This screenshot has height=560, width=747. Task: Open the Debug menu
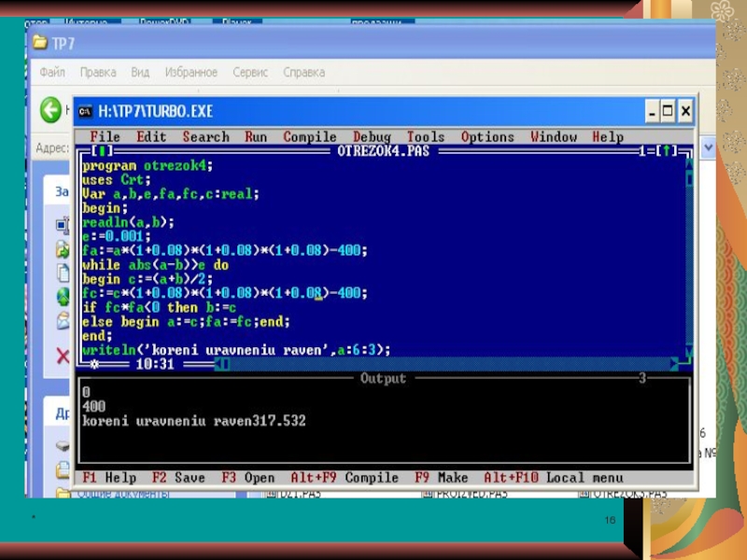point(372,137)
